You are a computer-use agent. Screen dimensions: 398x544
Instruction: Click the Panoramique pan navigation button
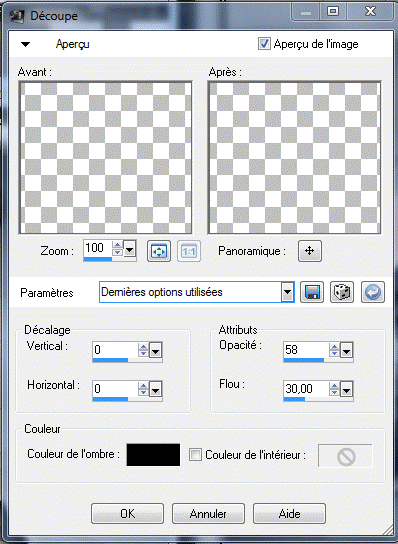tap(310, 251)
